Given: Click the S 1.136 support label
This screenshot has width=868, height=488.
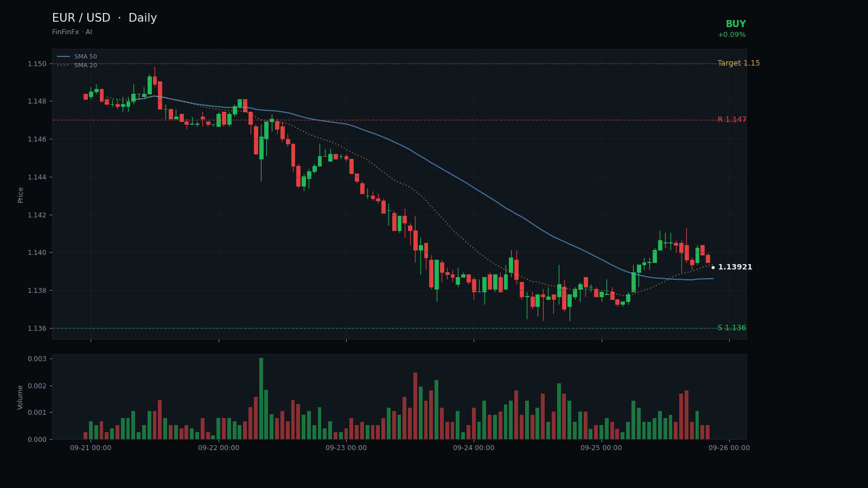Looking at the screenshot, I should [732, 328].
